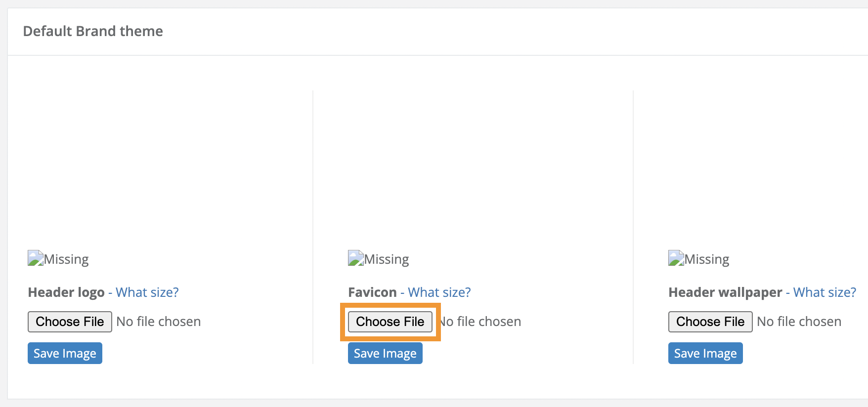Save Image for the Header logo
Screen dimensions: 868x407
(x=65, y=353)
